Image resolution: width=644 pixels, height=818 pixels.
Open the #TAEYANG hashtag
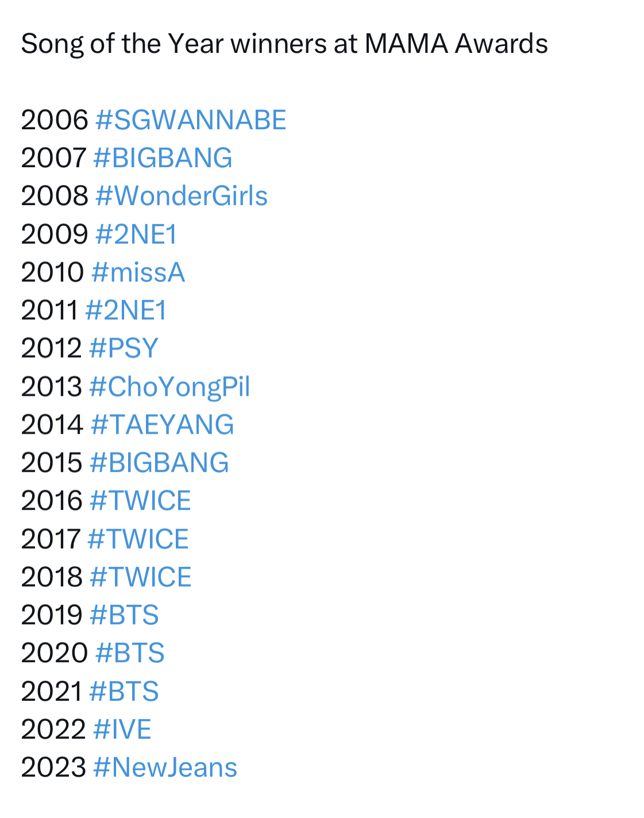(x=162, y=425)
